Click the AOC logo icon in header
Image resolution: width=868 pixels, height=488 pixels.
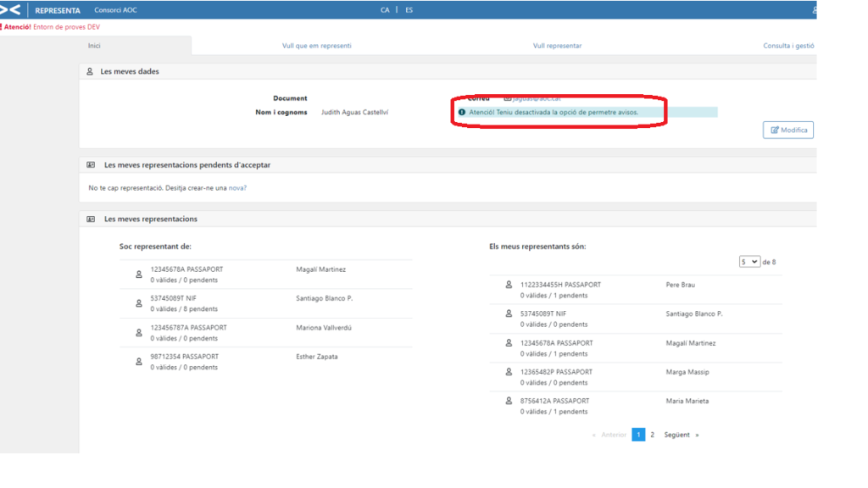(10, 10)
